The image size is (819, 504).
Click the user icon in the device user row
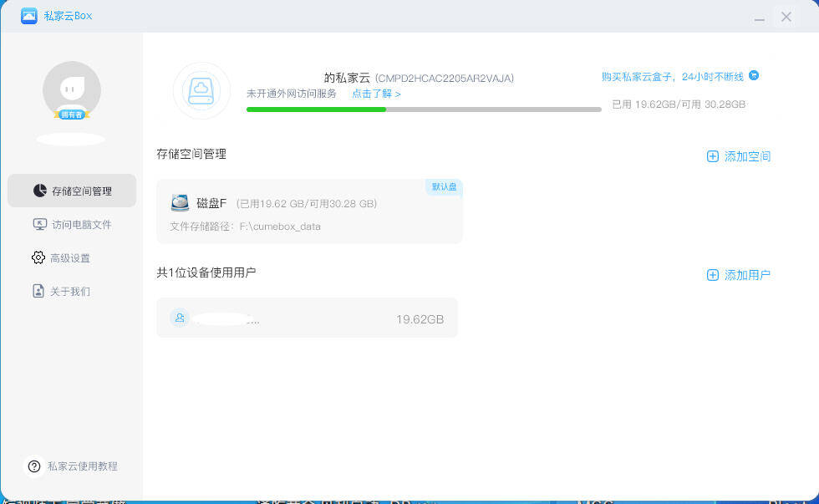point(180,318)
